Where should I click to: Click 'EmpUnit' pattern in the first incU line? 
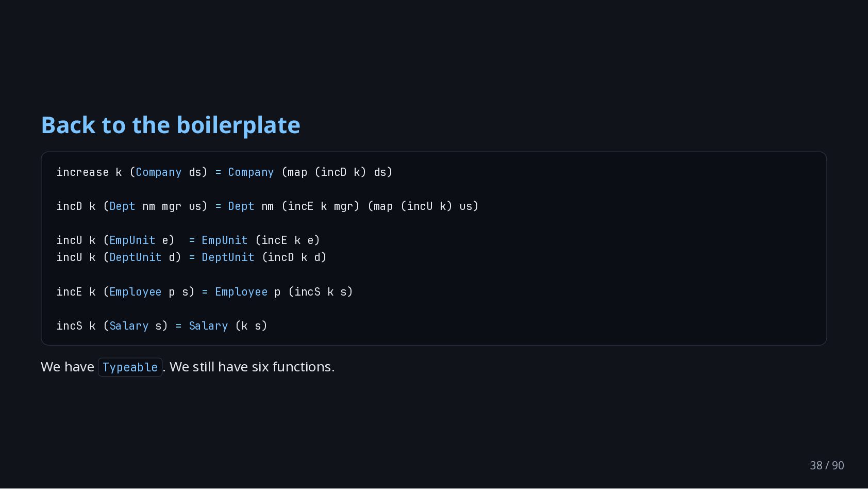coord(132,240)
